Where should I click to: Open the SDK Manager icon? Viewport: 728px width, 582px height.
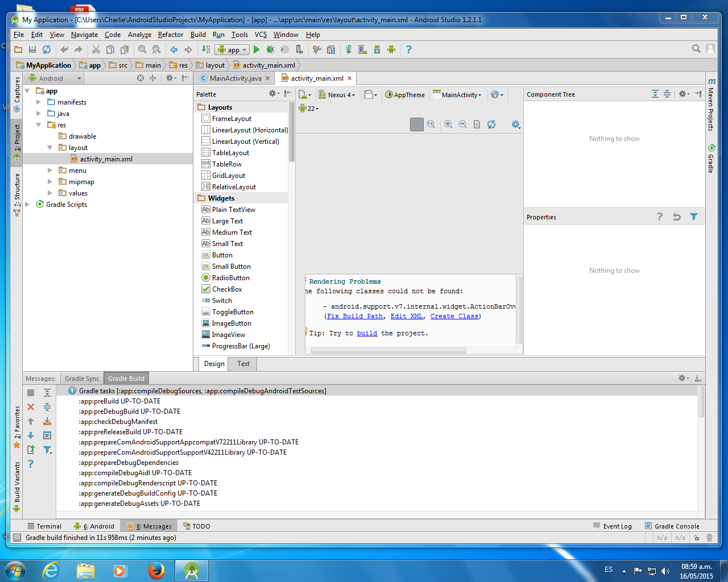point(377,50)
